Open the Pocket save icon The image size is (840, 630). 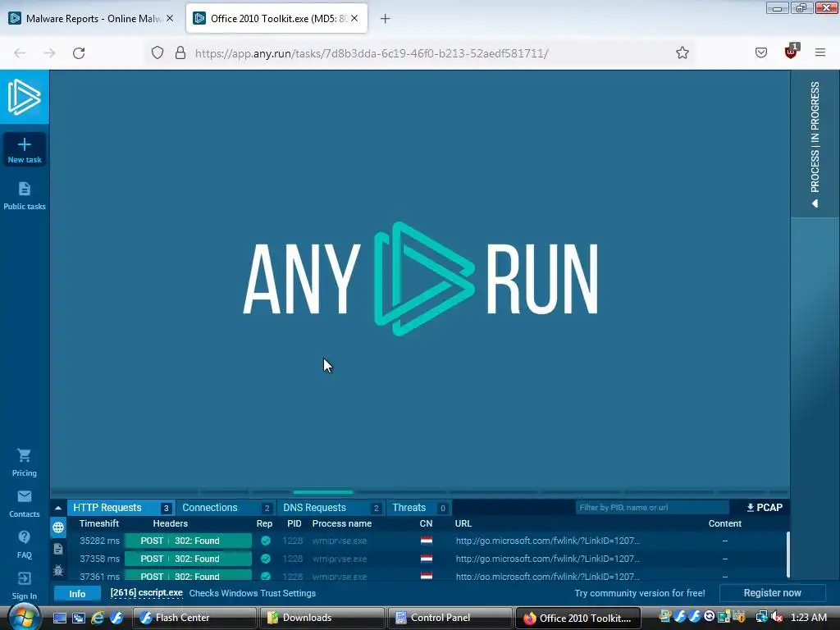(x=760, y=52)
